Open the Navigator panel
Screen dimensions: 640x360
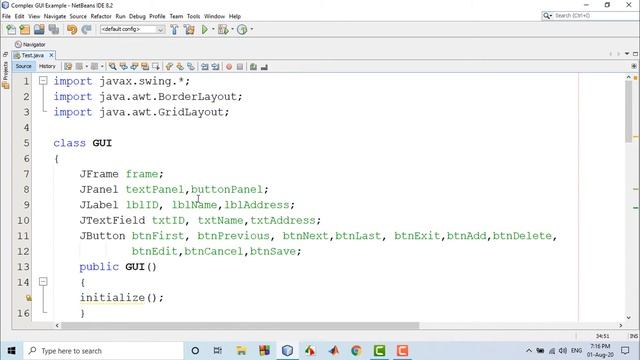[30, 44]
